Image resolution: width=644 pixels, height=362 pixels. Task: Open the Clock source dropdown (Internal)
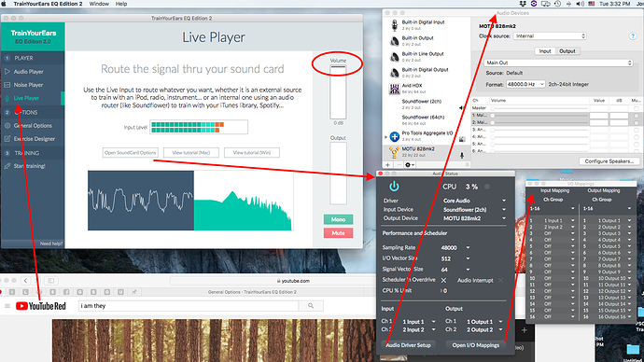pyautogui.click(x=550, y=36)
